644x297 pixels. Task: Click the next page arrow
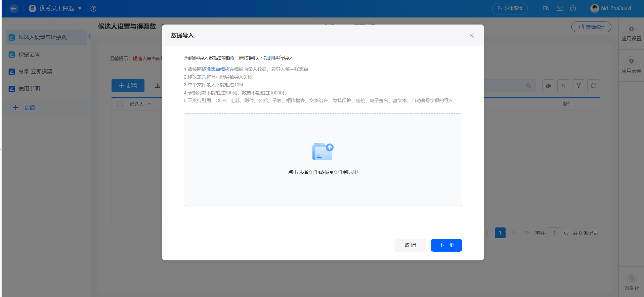coord(513,233)
